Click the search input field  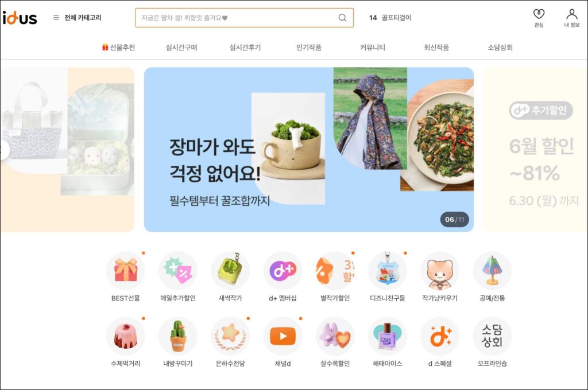[x=244, y=18]
